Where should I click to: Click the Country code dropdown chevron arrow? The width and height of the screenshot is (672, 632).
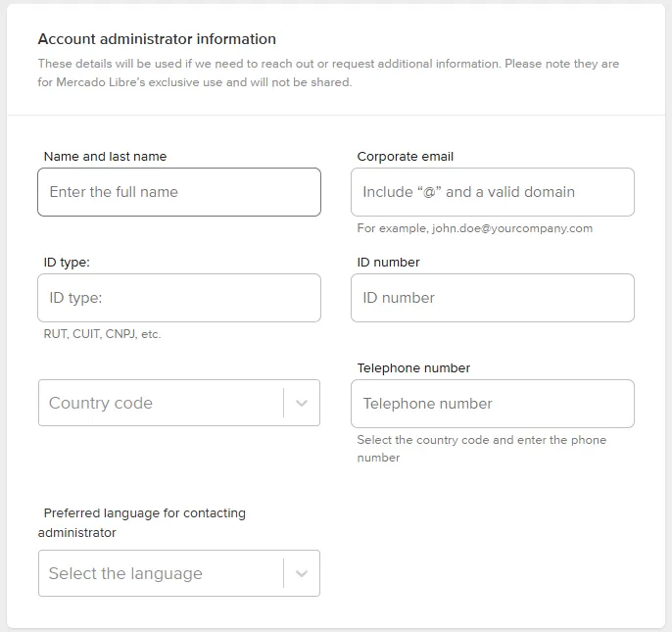tap(302, 403)
